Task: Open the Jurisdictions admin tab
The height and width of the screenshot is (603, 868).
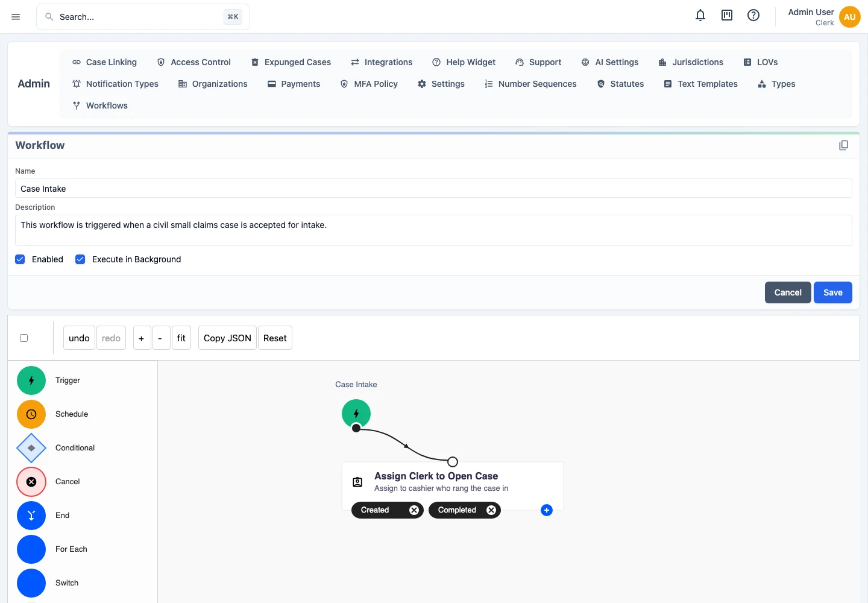Action: coord(691,62)
